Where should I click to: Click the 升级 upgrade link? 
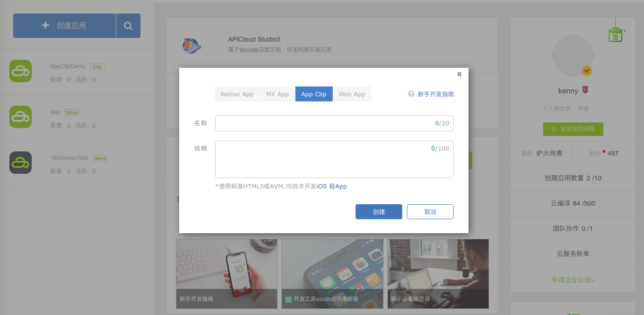(583, 108)
